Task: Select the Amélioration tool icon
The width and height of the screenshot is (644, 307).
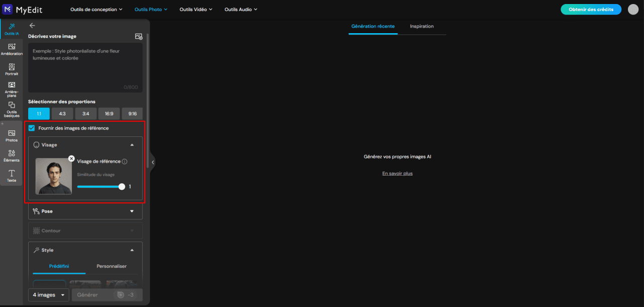Action: (x=12, y=49)
